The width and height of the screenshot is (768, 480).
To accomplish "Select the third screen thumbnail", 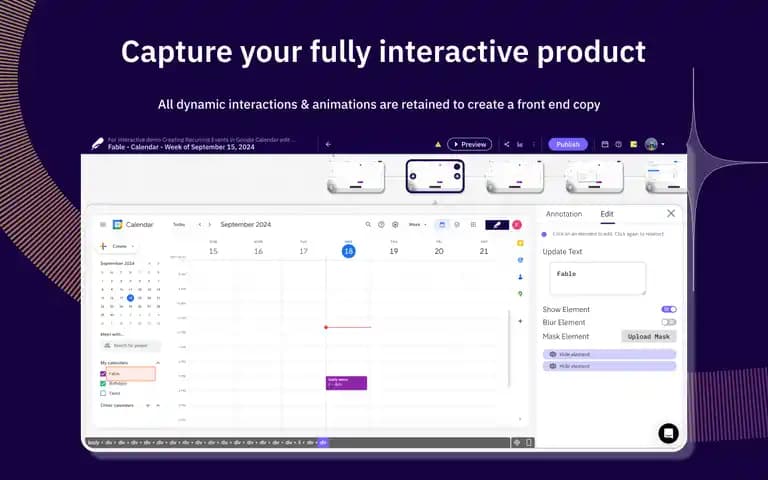I will pos(515,176).
